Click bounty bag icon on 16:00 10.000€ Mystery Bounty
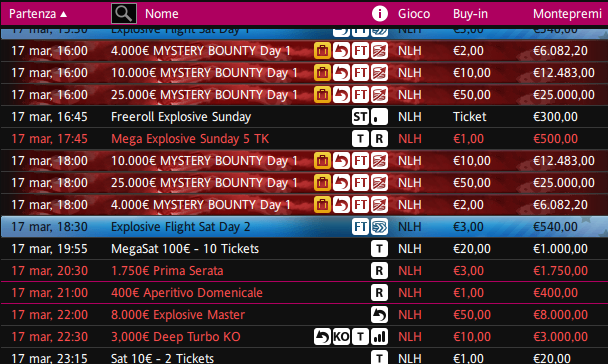 point(322,73)
